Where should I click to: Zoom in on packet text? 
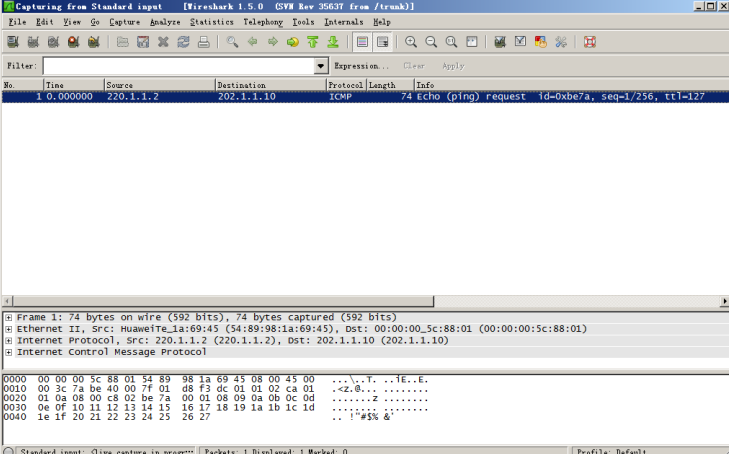(x=411, y=42)
